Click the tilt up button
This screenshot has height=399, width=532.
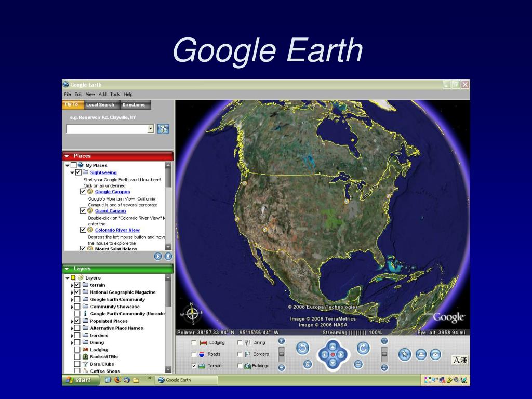tap(384, 341)
